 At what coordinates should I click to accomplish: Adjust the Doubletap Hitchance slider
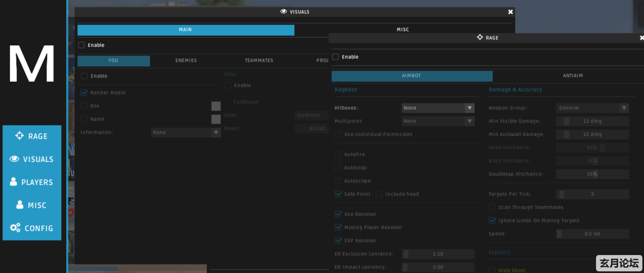pyautogui.click(x=592, y=174)
